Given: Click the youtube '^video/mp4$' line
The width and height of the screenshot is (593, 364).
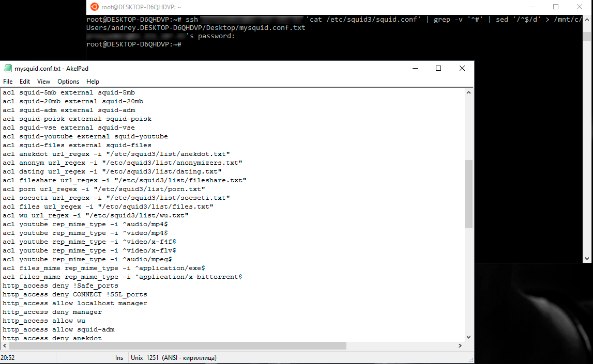Looking at the screenshot, I should 85,233.
